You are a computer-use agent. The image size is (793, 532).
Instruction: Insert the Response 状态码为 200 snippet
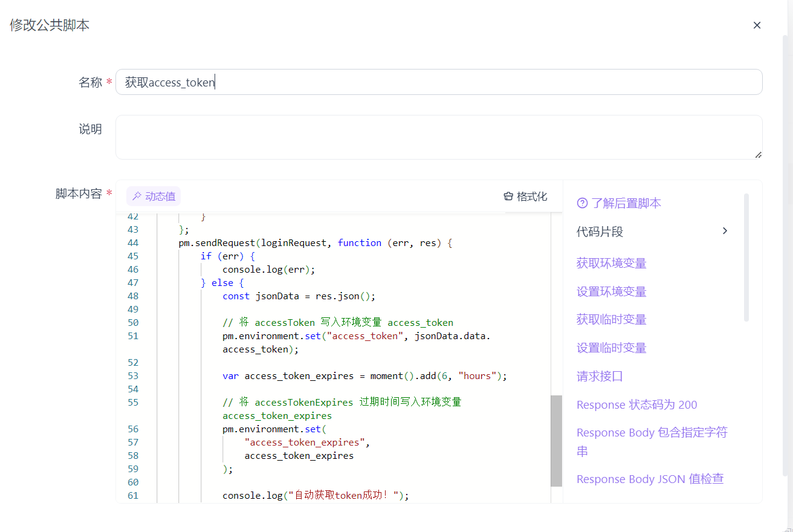[x=636, y=404]
